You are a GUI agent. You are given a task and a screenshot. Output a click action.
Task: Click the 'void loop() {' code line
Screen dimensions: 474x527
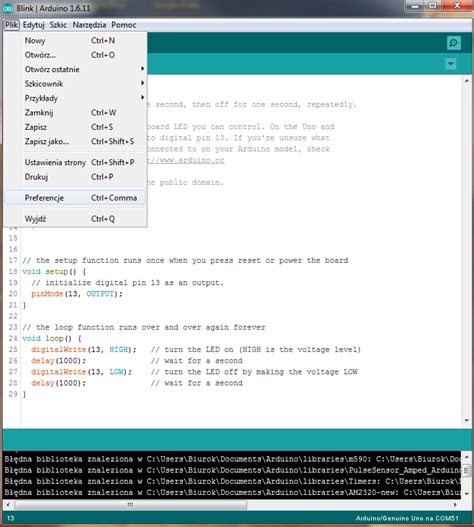pos(52,338)
